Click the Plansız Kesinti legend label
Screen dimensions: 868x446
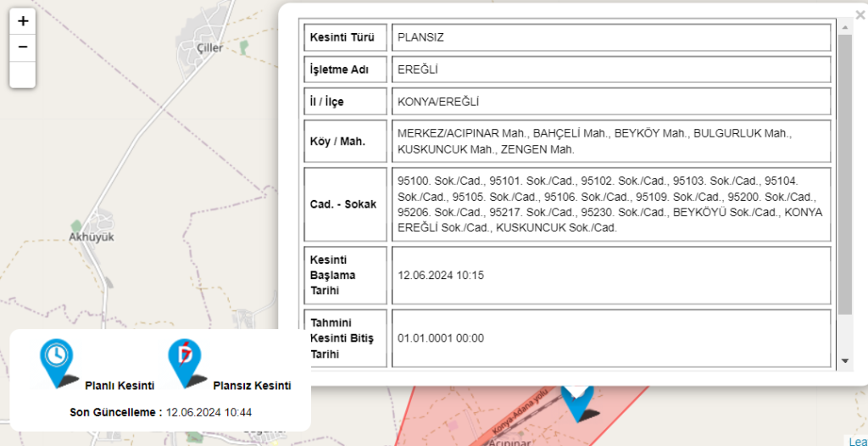click(252, 386)
